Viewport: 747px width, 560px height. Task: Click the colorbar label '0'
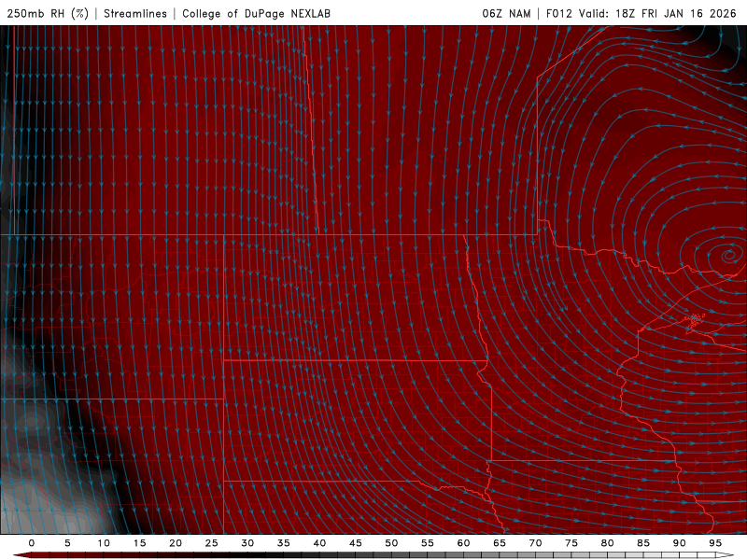coord(32,543)
